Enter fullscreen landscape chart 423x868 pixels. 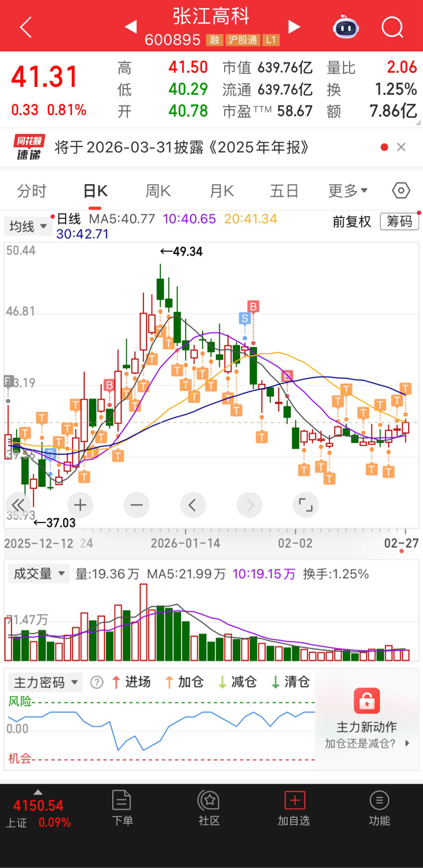[306, 505]
